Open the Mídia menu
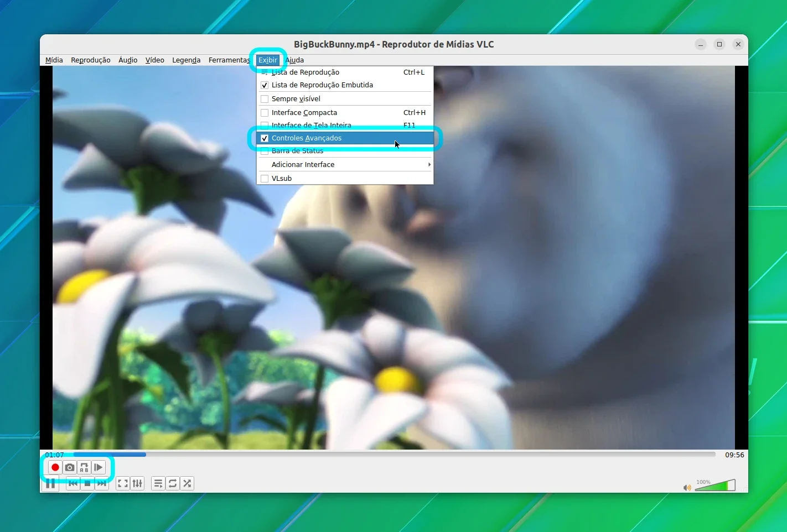787x532 pixels. click(54, 60)
